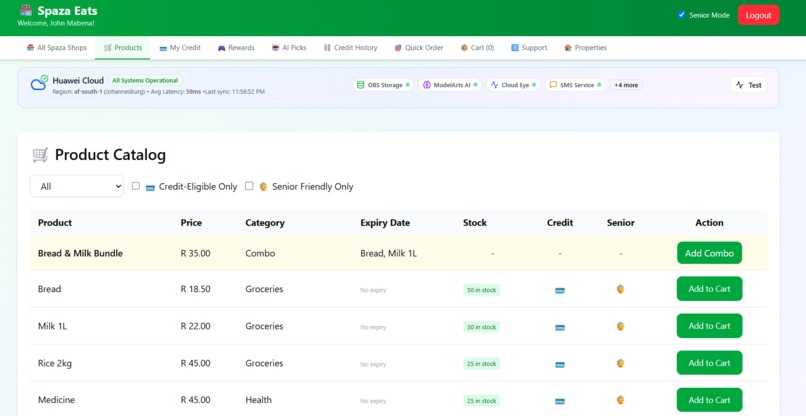
Task: Expand the +4 more services badge
Action: [x=626, y=85]
